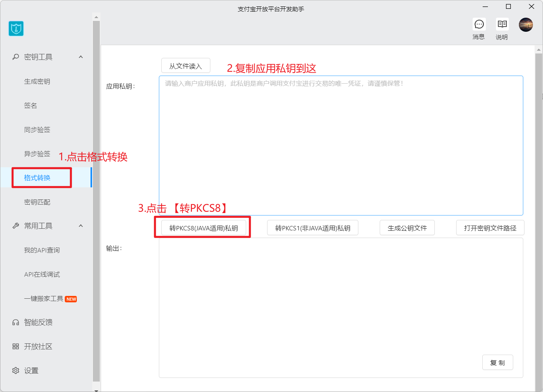This screenshot has width=543, height=392.
Task: Click the 开放社区 grid icon
Action: click(x=16, y=347)
